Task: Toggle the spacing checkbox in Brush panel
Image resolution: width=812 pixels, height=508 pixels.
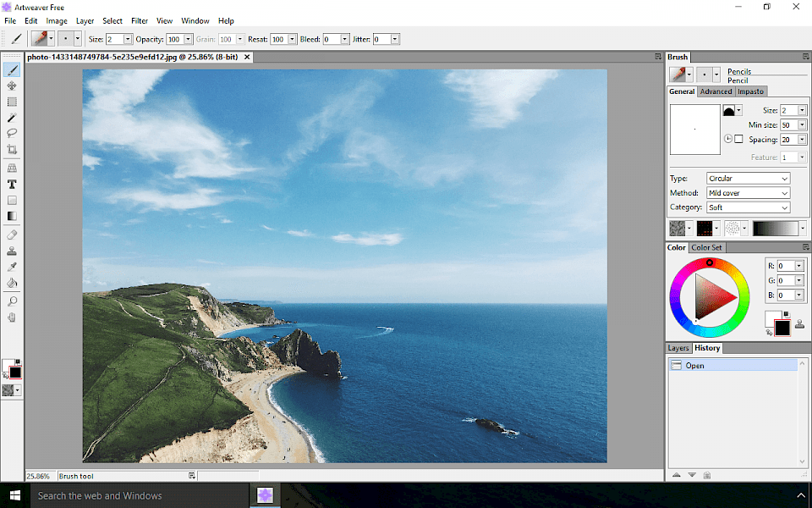Action: coord(739,139)
